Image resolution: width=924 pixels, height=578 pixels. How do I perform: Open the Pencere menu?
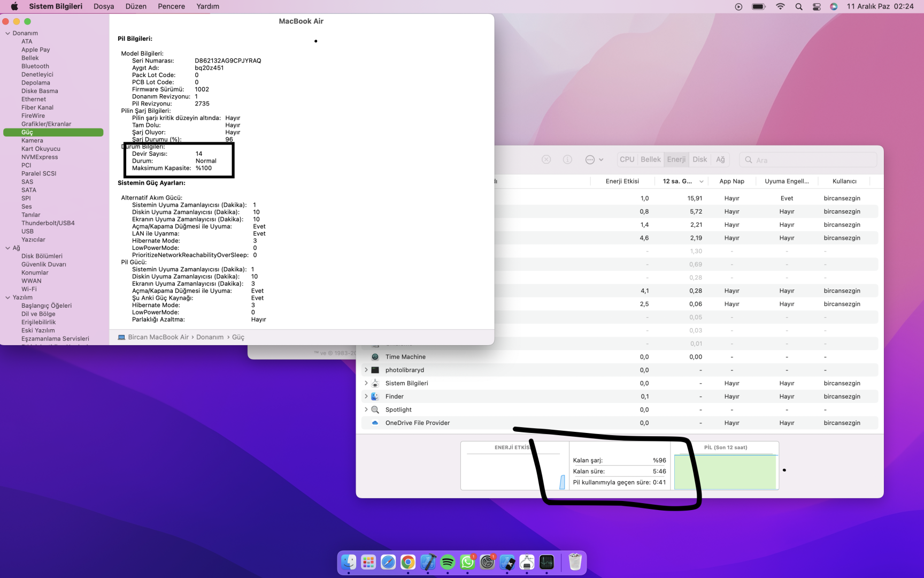pos(172,6)
